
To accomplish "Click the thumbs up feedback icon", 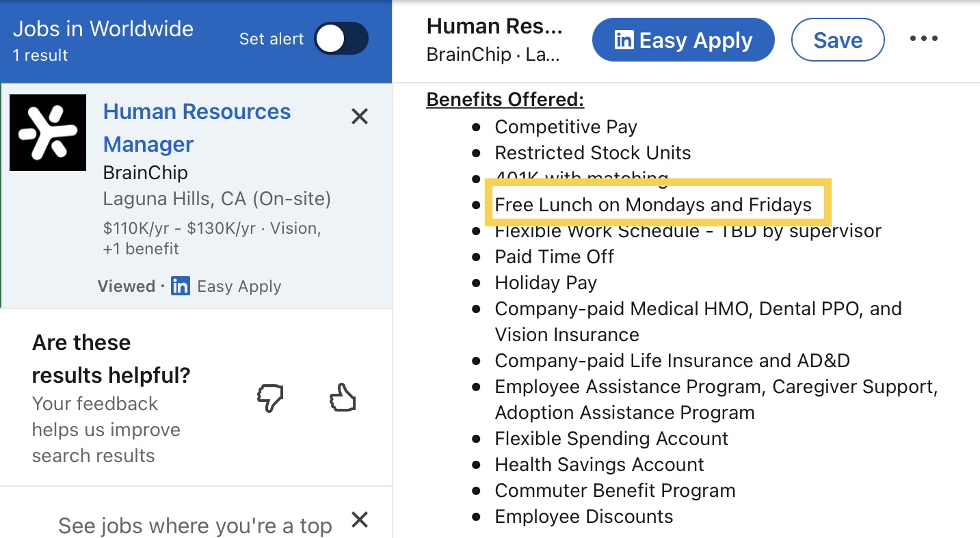I will click(343, 397).
